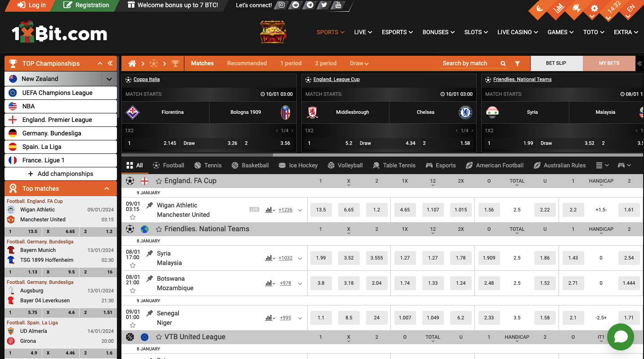Star the Syria vs Malaysia match as favorite
Screen dimensions: 644x359
(x=133, y=265)
